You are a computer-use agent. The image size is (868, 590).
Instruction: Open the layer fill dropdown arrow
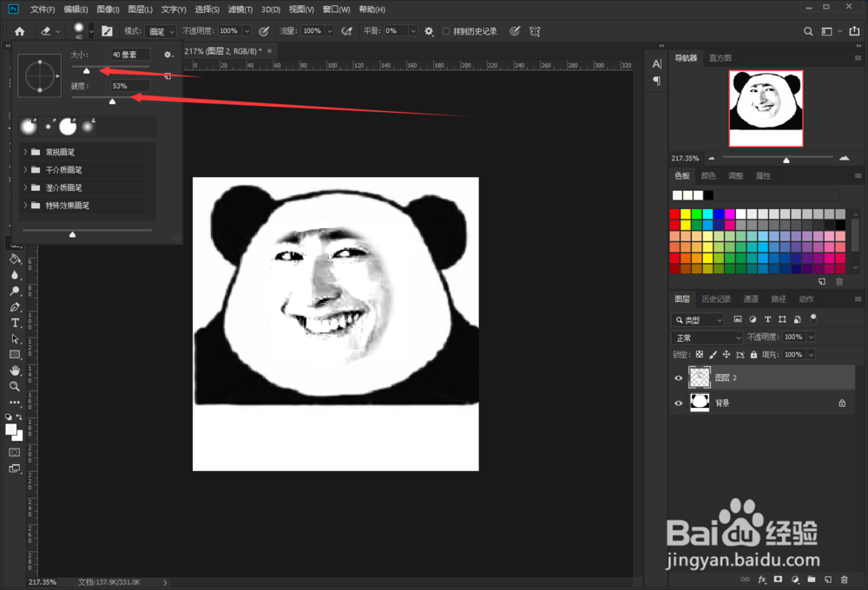click(x=811, y=355)
